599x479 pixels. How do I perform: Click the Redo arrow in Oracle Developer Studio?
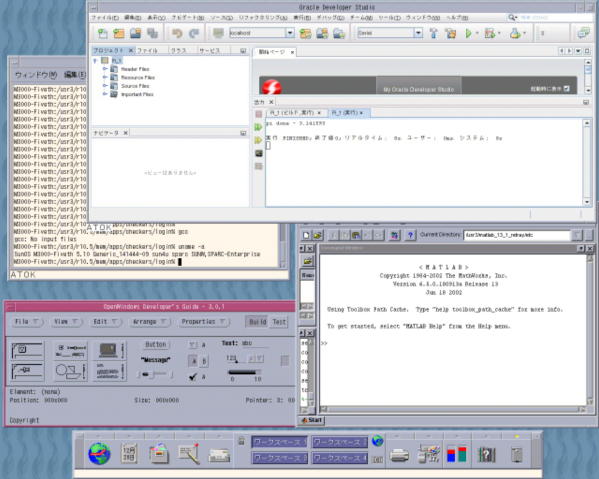(194, 33)
